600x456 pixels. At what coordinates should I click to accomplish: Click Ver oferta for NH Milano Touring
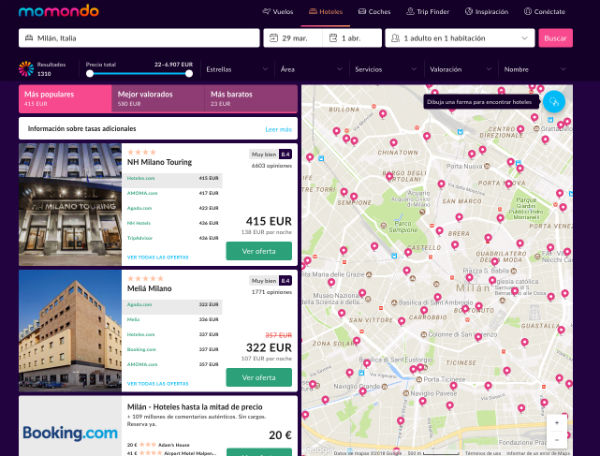click(x=259, y=251)
